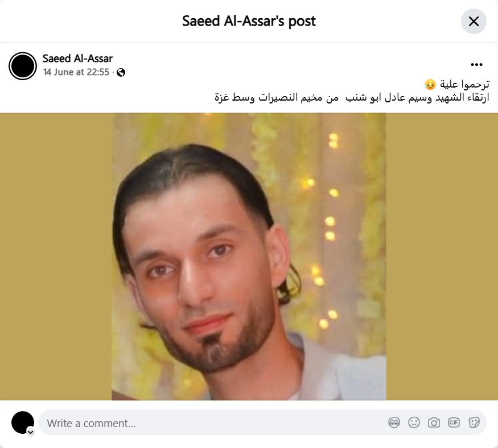
Task: Click the second Arabic line of post text
Action: coord(352,97)
